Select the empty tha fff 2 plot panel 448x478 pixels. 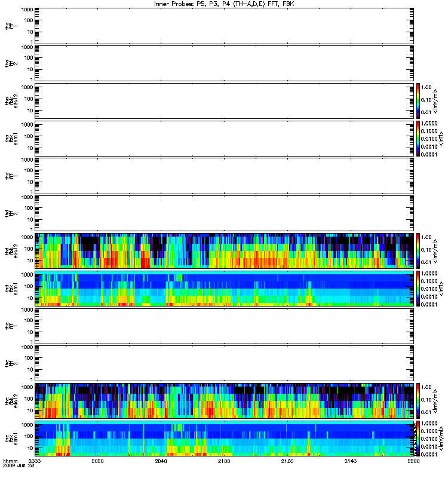coord(225,63)
